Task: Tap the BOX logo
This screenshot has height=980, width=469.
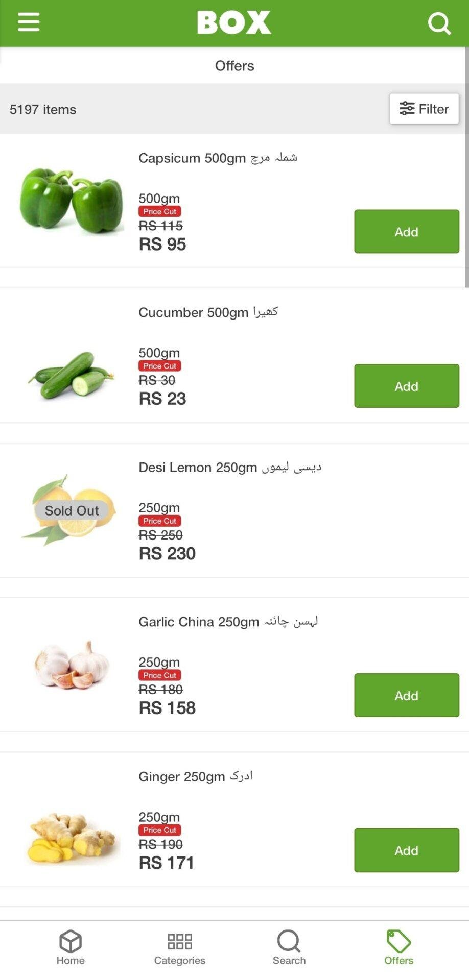Action: [234, 22]
